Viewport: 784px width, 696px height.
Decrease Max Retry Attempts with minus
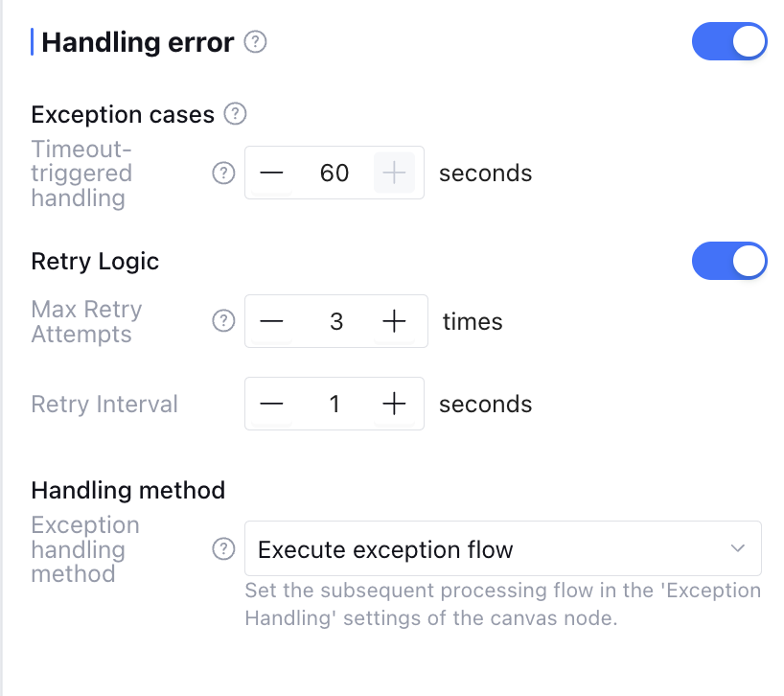(x=272, y=322)
